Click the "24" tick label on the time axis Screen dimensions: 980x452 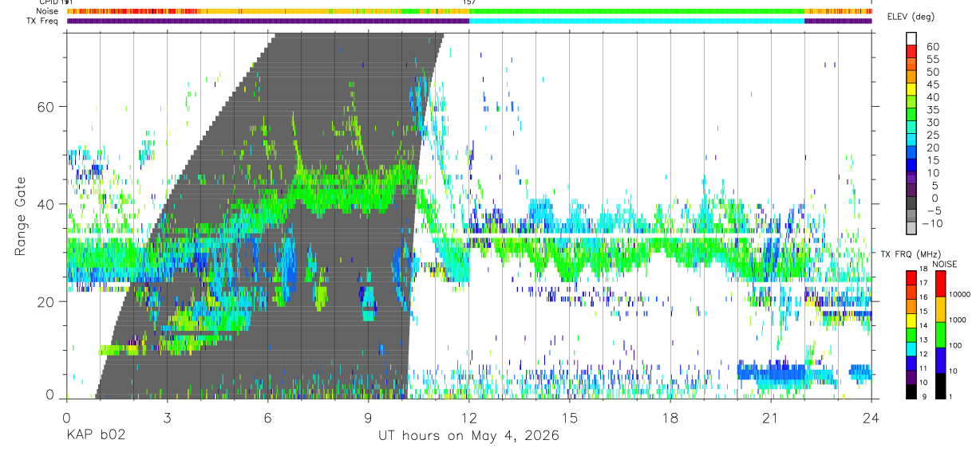coord(871,418)
